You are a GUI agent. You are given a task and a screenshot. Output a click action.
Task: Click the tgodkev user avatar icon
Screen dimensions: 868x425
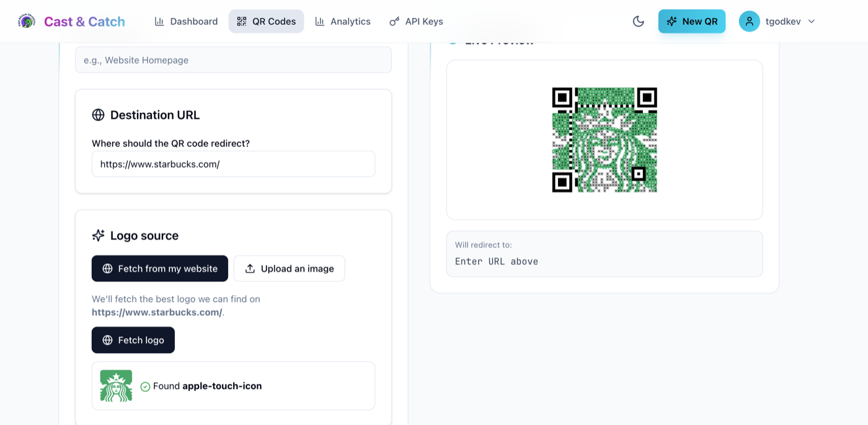(749, 21)
